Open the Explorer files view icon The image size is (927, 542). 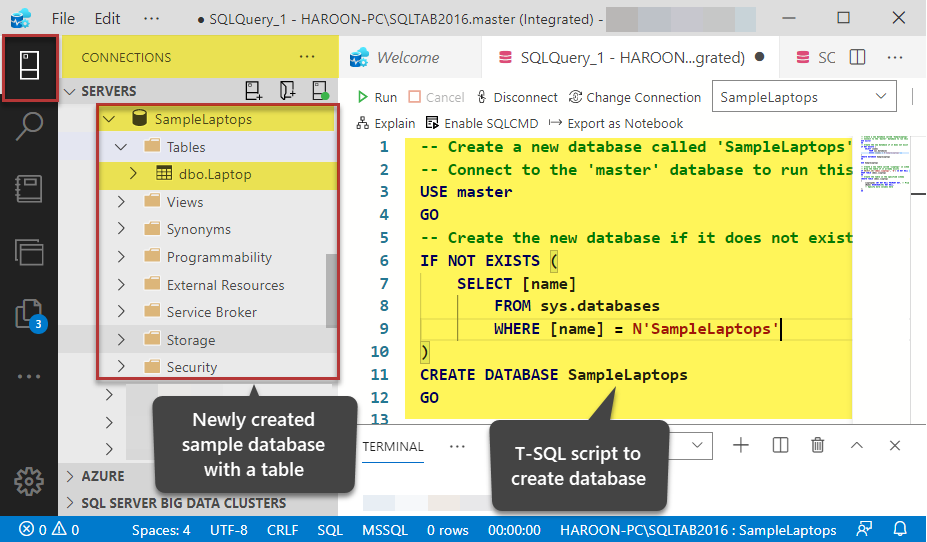(x=29, y=251)
